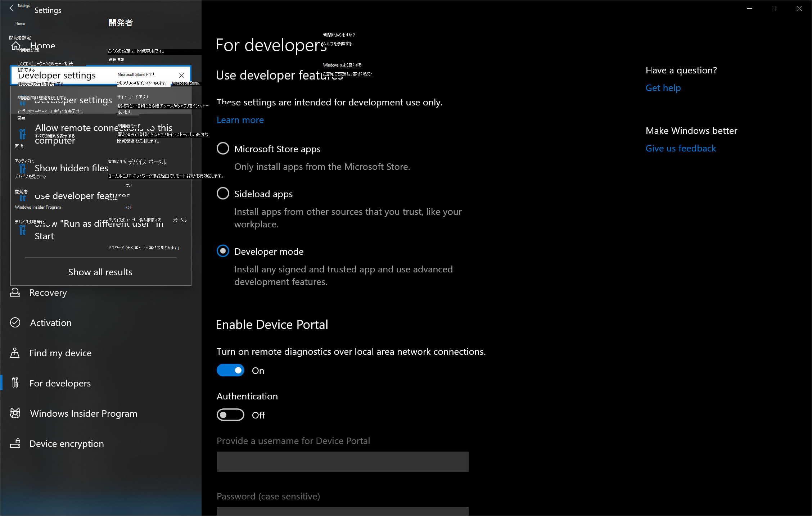Image resolution: width=812 pixels, height=516 pixels.
Task: Select Developer mode radio button
Action: click(x=223, y=251)
